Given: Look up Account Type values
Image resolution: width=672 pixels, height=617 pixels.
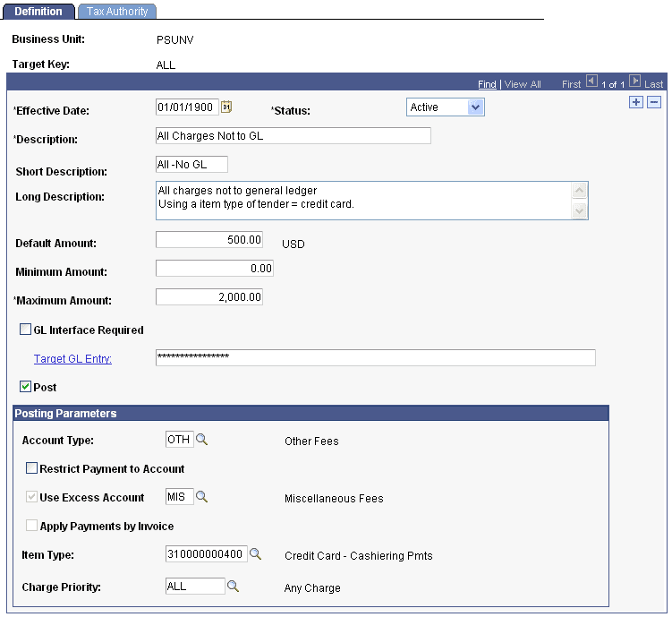Looking at the screenshot, I should click(x=201, y=439).
